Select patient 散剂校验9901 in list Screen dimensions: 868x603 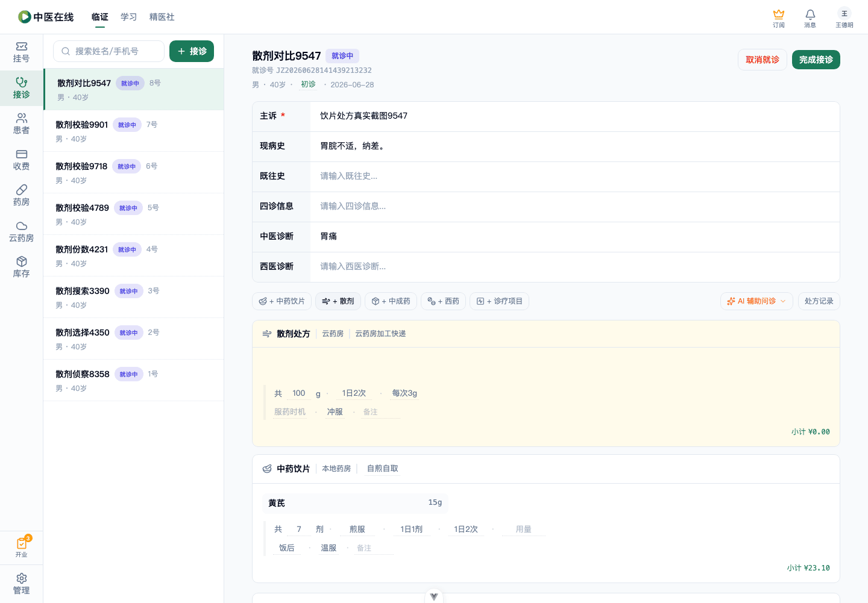(x=134, y=131)
